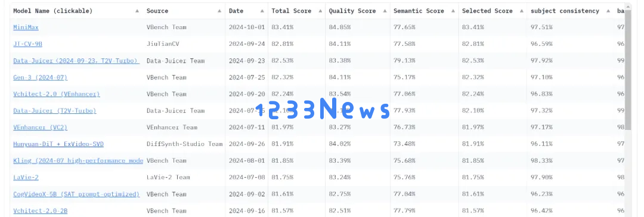
Task: Sort by Date column arrow
Action: tap(262, 11)
